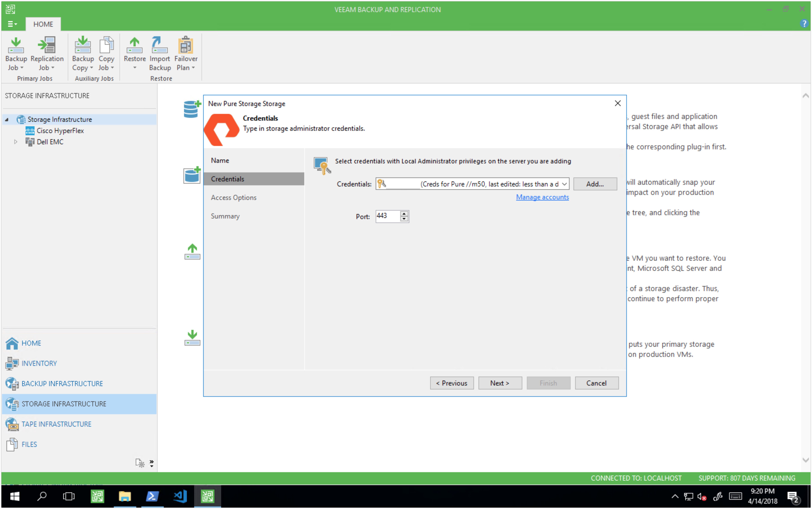Viewport: 812px width, 509px height.
Task: Click the second add storage icon
Action: point(192,175)
